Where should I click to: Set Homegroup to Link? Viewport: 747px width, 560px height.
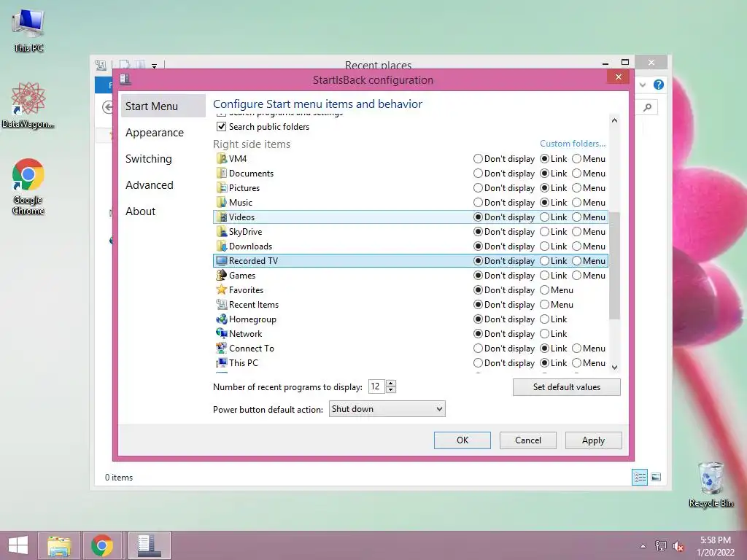point(544,319)
